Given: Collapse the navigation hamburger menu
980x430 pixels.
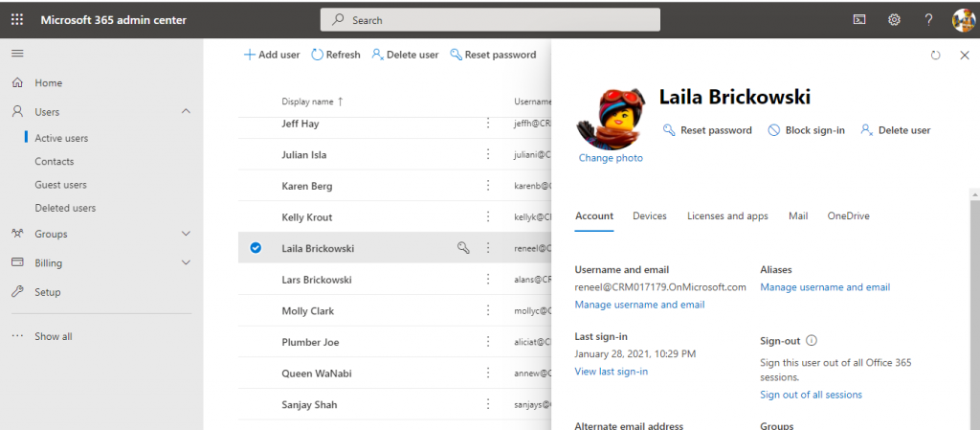Looking at the screenshot, I should tap(17, 54).
